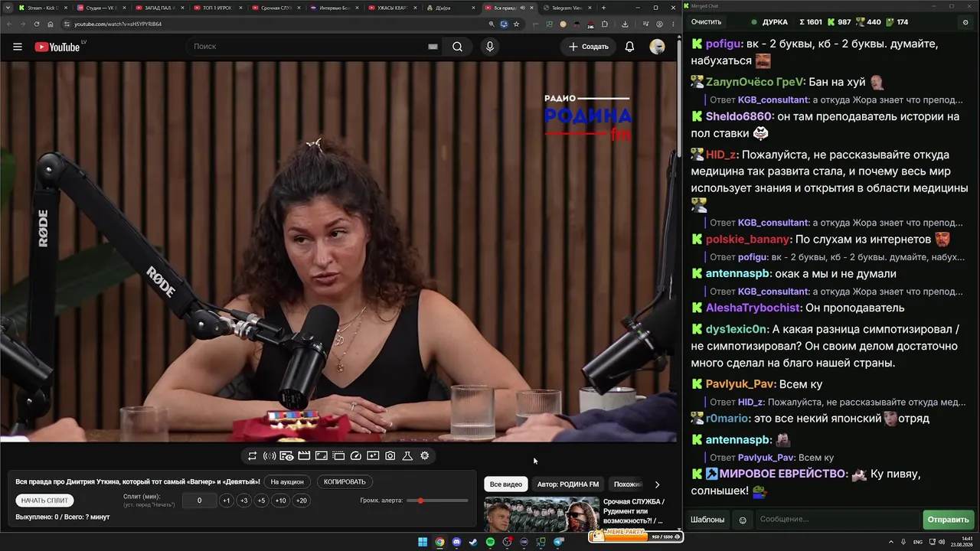Open Discord from the taskbar

tap(457, 543)
